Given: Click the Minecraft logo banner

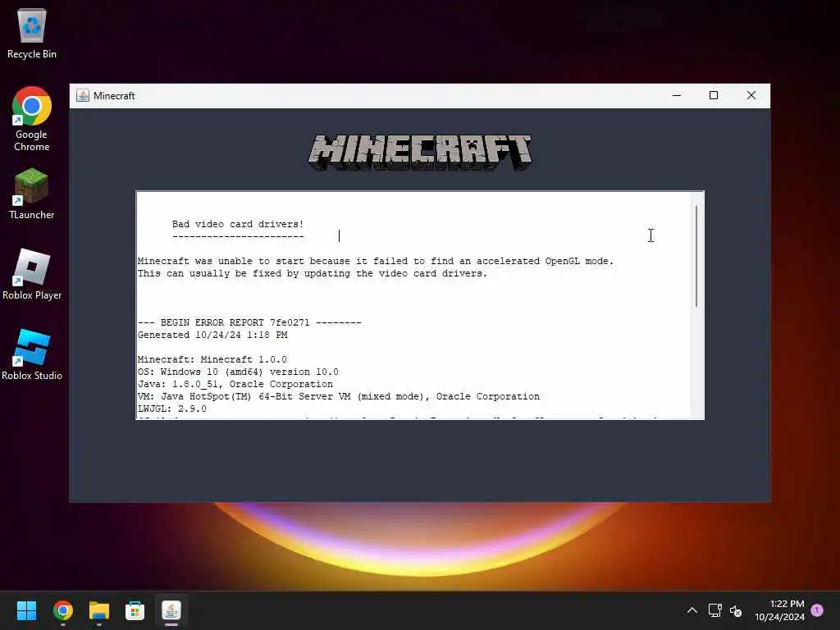Looking at the screenshot, I should click(x=419, y=152).
